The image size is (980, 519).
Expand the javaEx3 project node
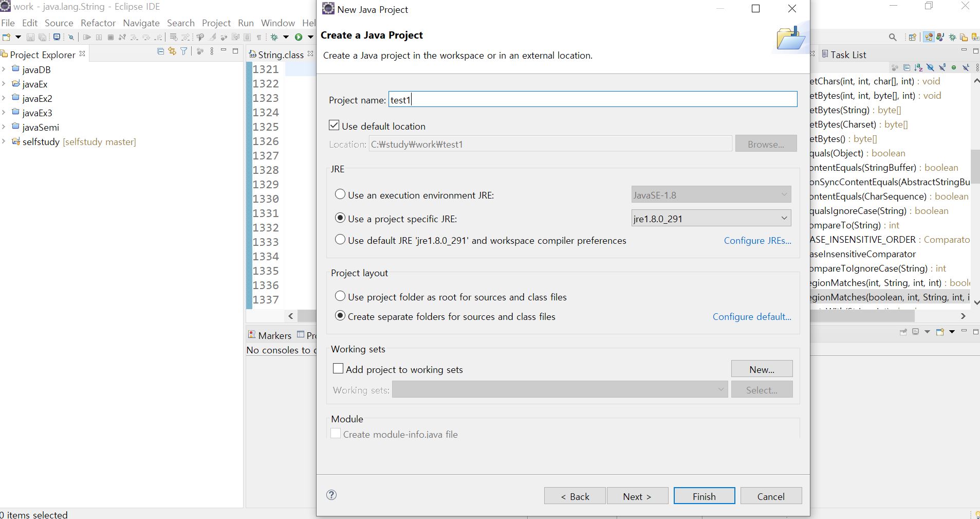pyautogui.click(x=4, y=113)
